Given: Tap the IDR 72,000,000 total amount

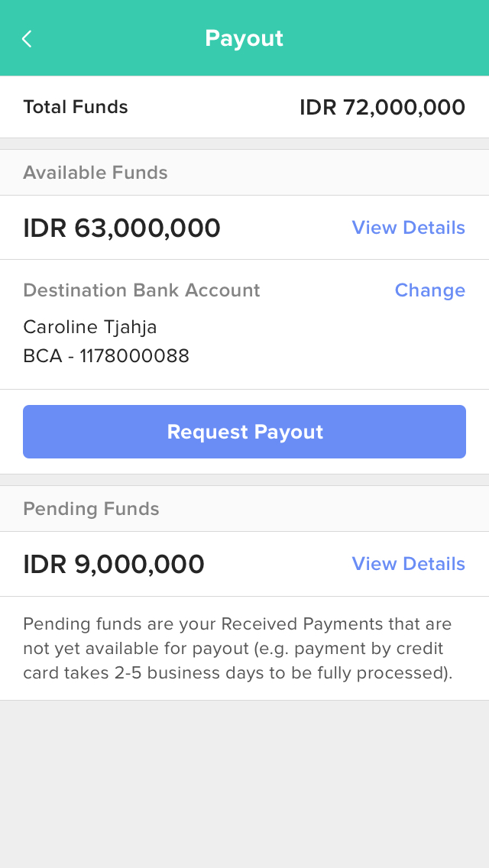Looking at the screenshot, I should [382, 107].
